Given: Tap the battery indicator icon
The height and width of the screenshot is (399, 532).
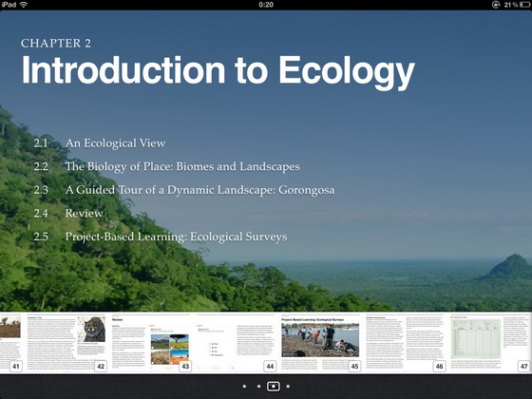Looking at the screenshot, I should click(524, 5).
